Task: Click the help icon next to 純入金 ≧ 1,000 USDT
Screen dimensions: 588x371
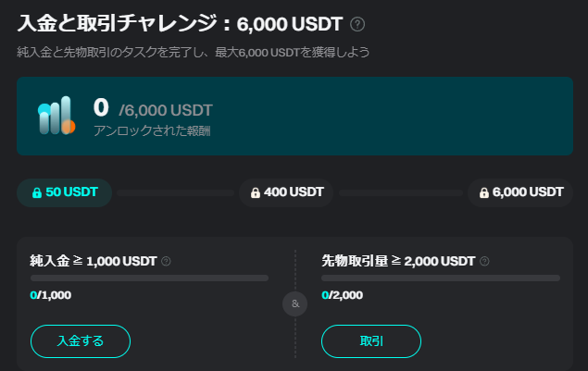Action: tap(166, 261)
